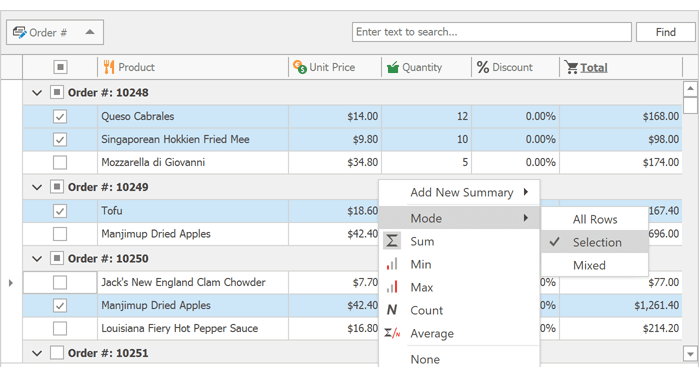This screenshot has height=367, width=699.
Task: Choose Count summary from context menu
Action: pyautogui.click(x=459, y=310)
